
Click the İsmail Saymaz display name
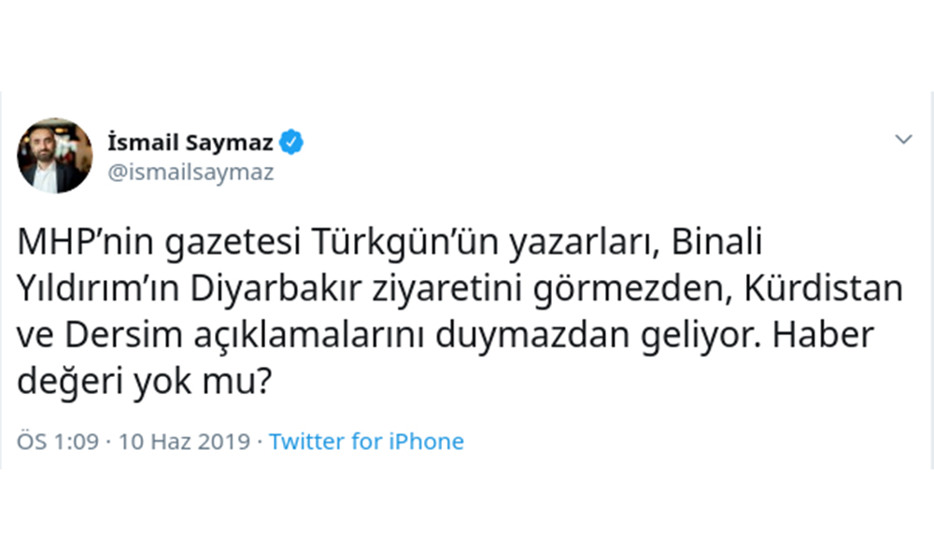[191, 143]
